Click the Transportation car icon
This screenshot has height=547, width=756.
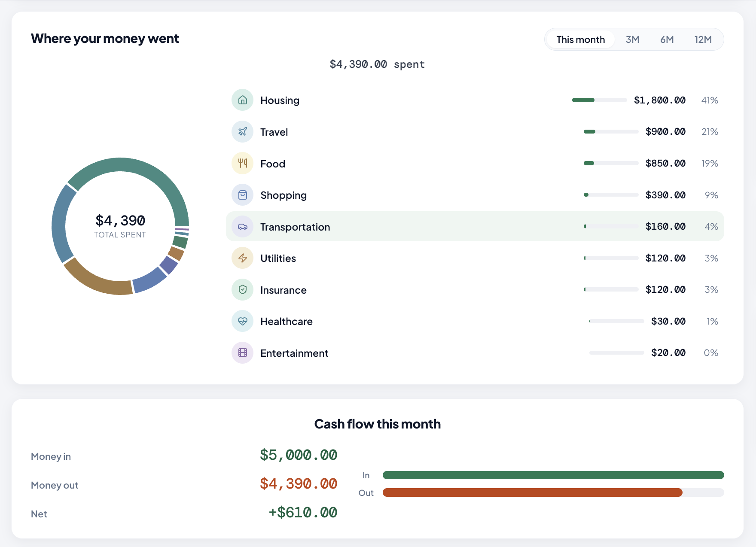click(243, 227)
